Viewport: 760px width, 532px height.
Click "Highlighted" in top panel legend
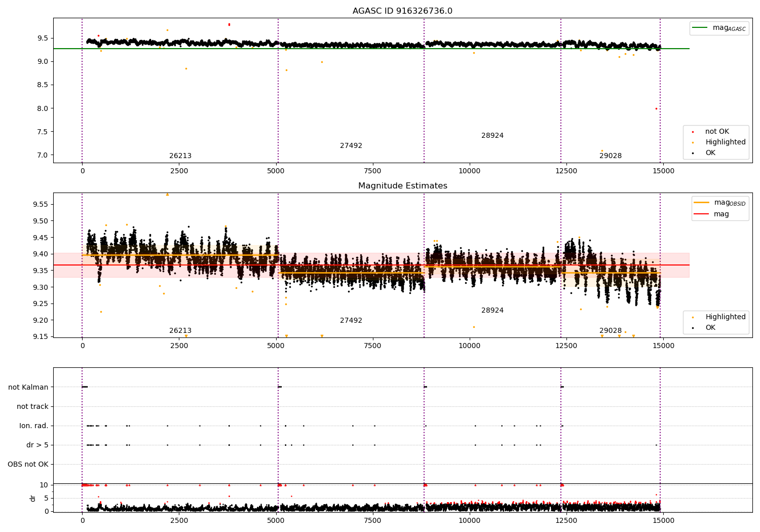coord(725,142)
